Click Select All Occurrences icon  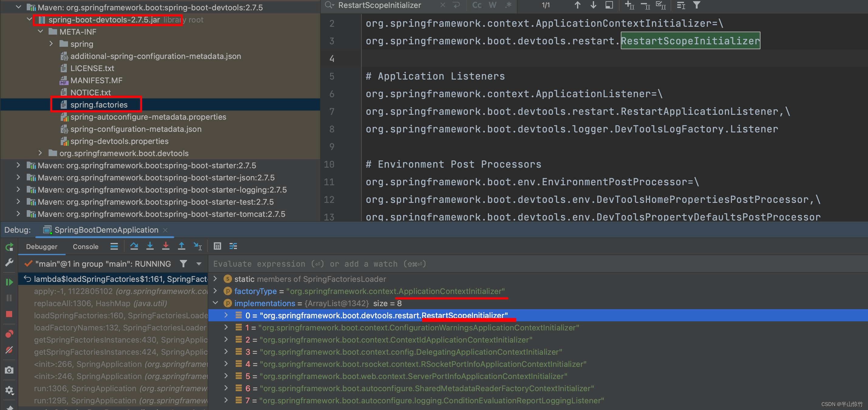click(x=661, y=5)
